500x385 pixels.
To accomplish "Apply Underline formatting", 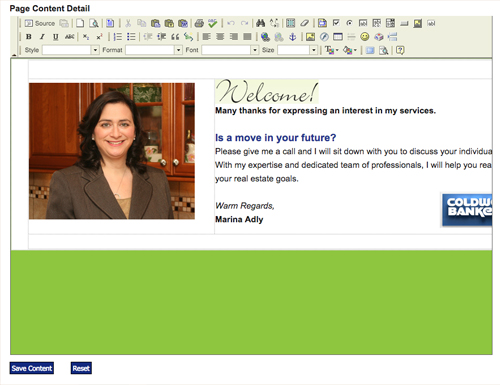I will [x=55, y=37].
